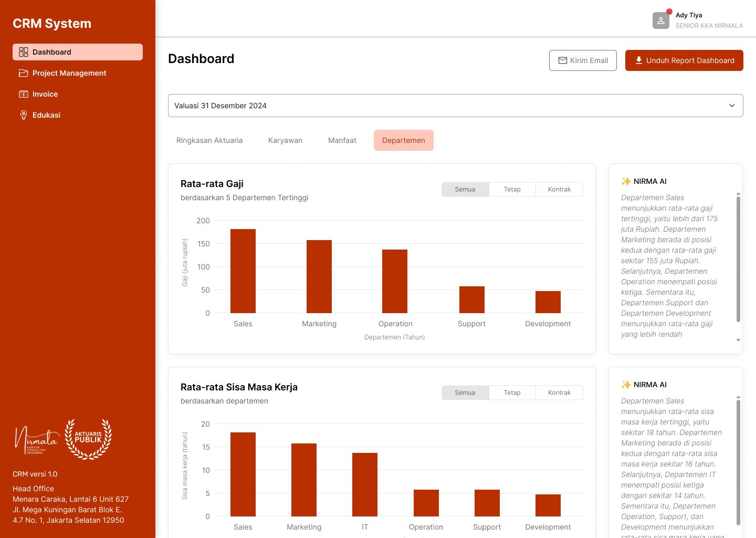756x538 pixels.
Task: Switch salary chart filter back to Semua
Action: pos(465,189)
